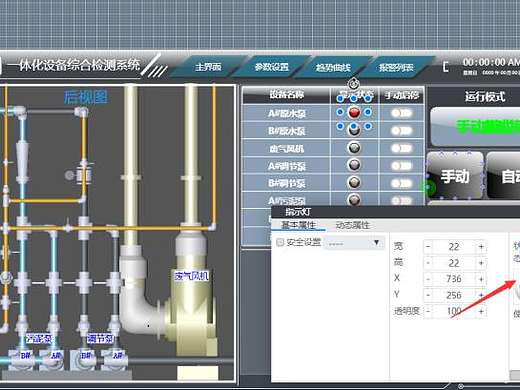
Task: Increase the 高 height value
Action: tap(481, 263)
